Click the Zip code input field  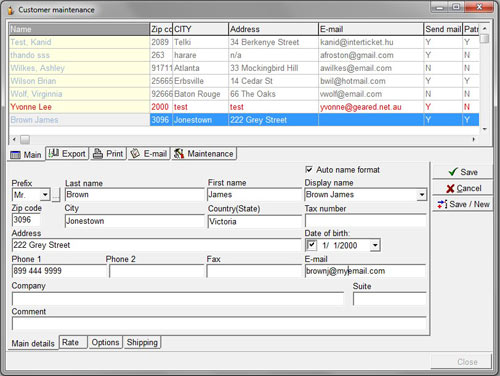pyautogui.click(x=26, y=220)
